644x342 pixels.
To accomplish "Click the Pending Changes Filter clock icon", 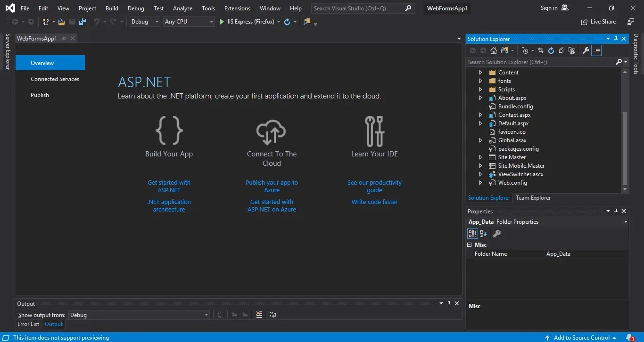I will click(525, 50).
